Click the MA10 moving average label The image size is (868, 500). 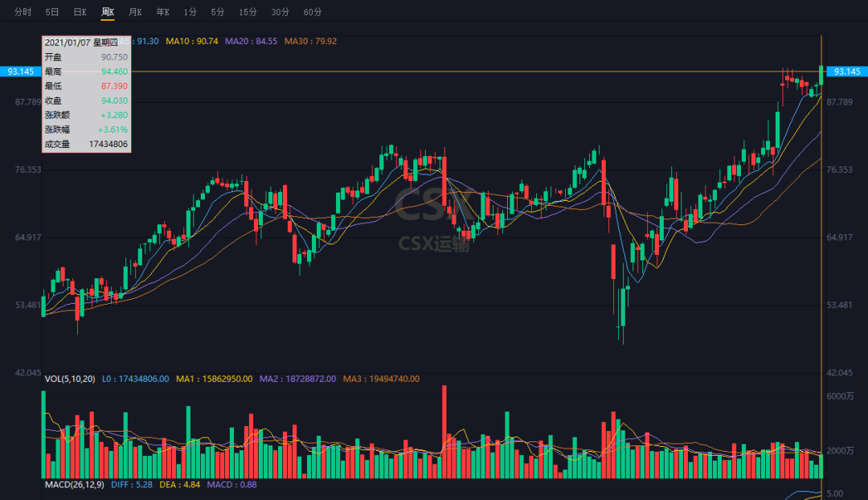[x=191, y=41]
